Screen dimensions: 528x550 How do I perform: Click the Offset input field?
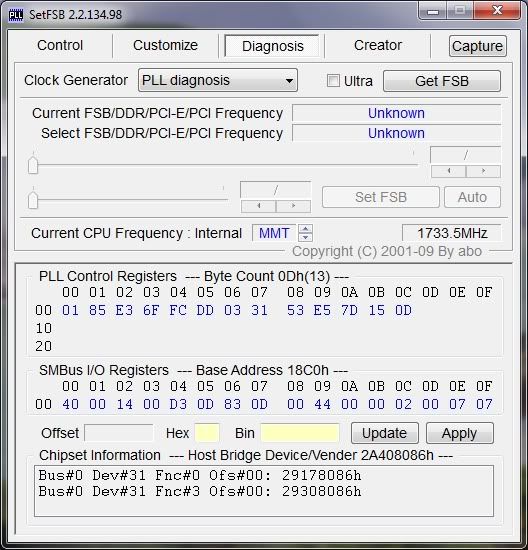(x=119, y=433)
